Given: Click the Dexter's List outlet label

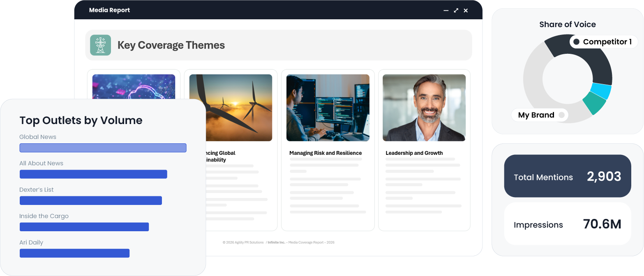Looking at the screenshot, I should pos(37,190).
